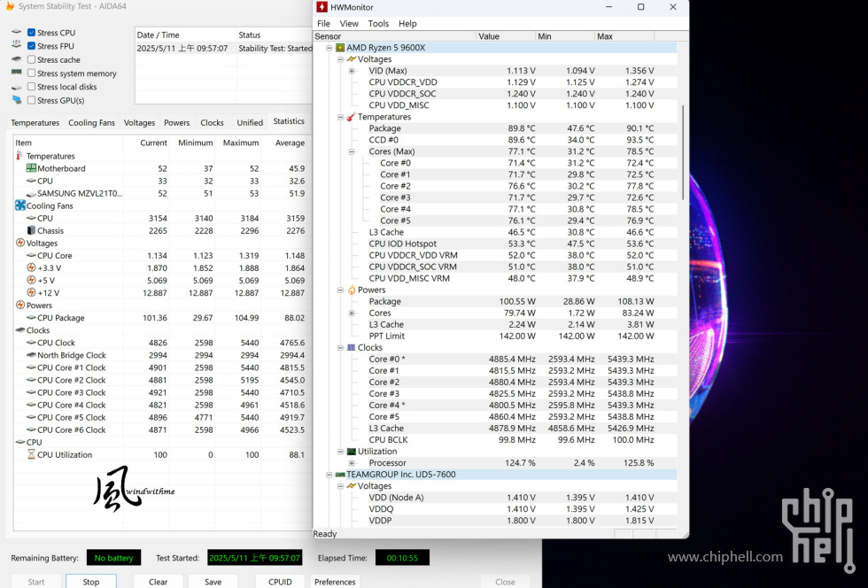The image size is (868, 588).
Task: Click the +5 V voltage icon
Action: click(x=32, y=280)
